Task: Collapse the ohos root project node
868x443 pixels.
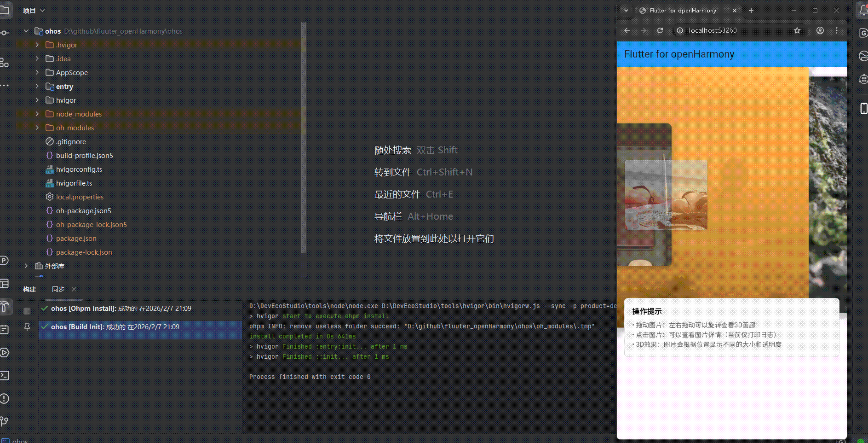Action: 26,31
